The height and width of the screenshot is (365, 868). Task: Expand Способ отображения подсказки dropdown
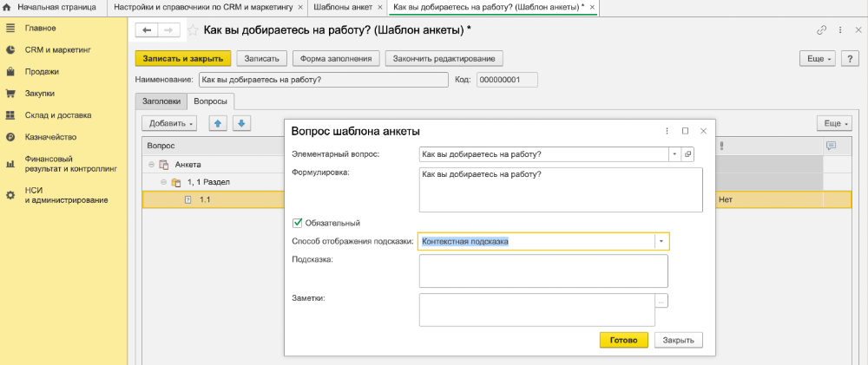(x=661, y=242)
